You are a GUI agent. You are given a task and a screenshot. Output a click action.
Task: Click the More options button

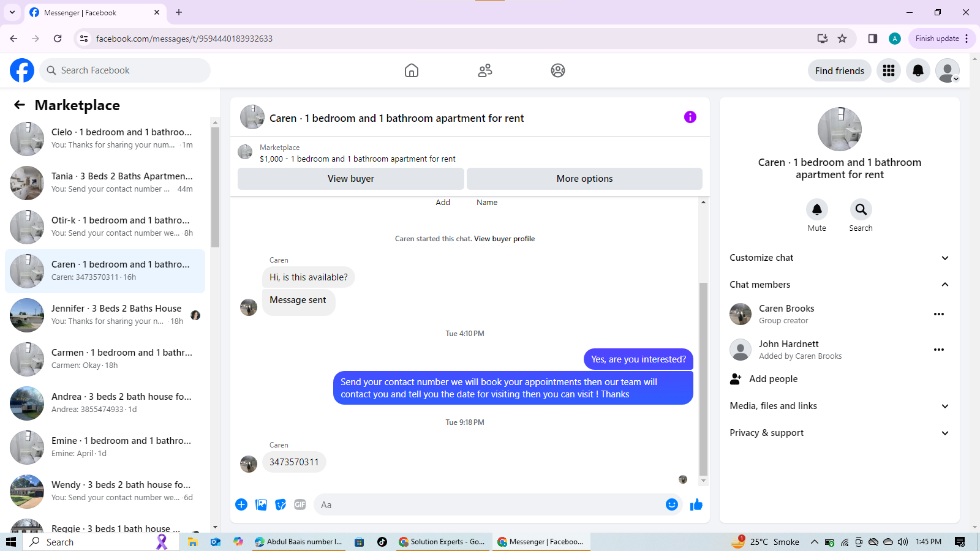[584, 179]
